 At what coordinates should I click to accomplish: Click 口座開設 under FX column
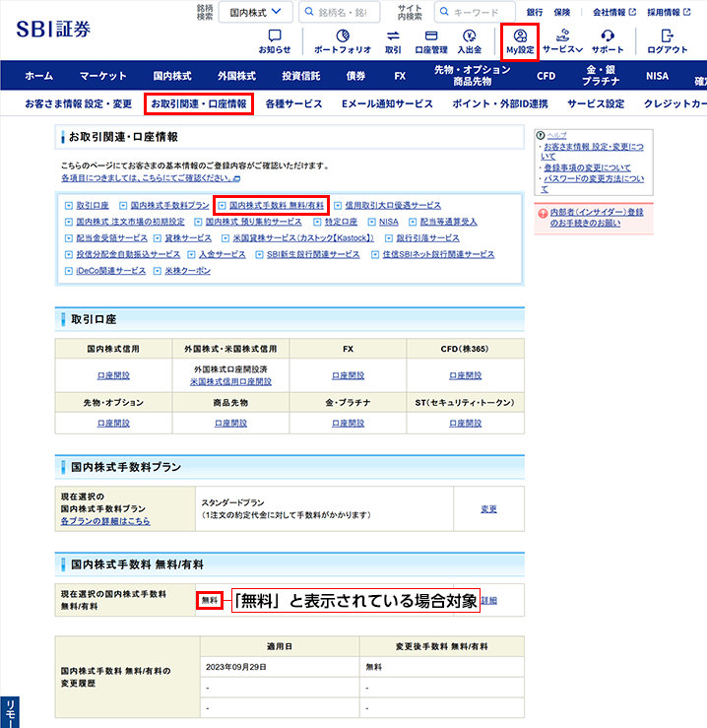point(349,375)
